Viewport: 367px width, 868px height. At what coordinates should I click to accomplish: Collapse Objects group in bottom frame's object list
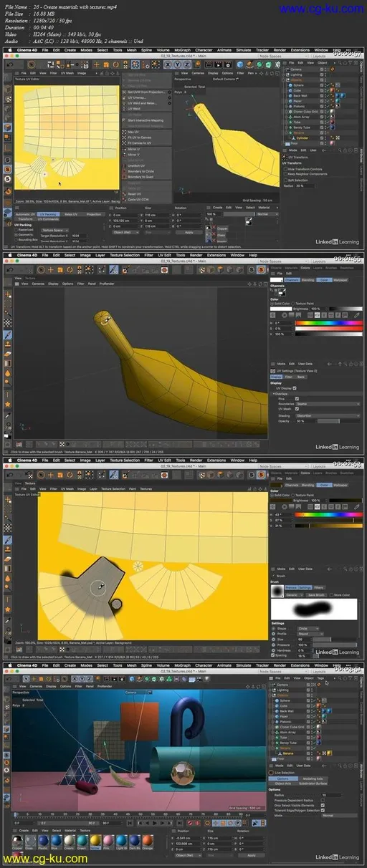coord(270,695)
